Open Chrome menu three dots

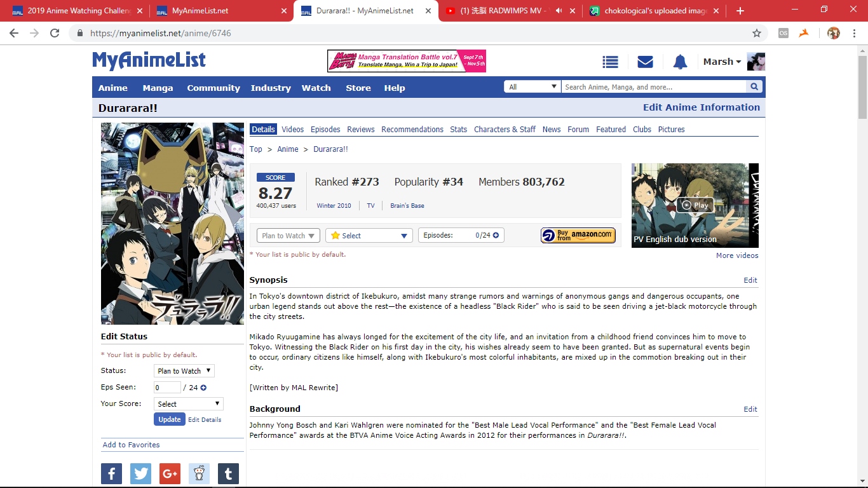(856, 33)
